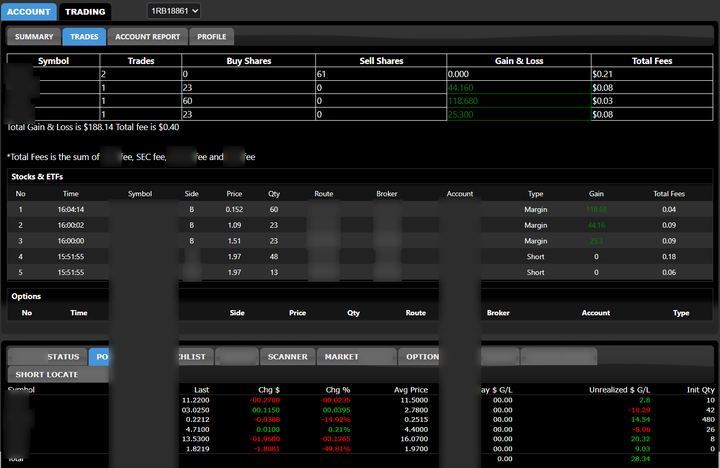Click the Broker header in Options table
720x468 pixels.
coord(498,313)
